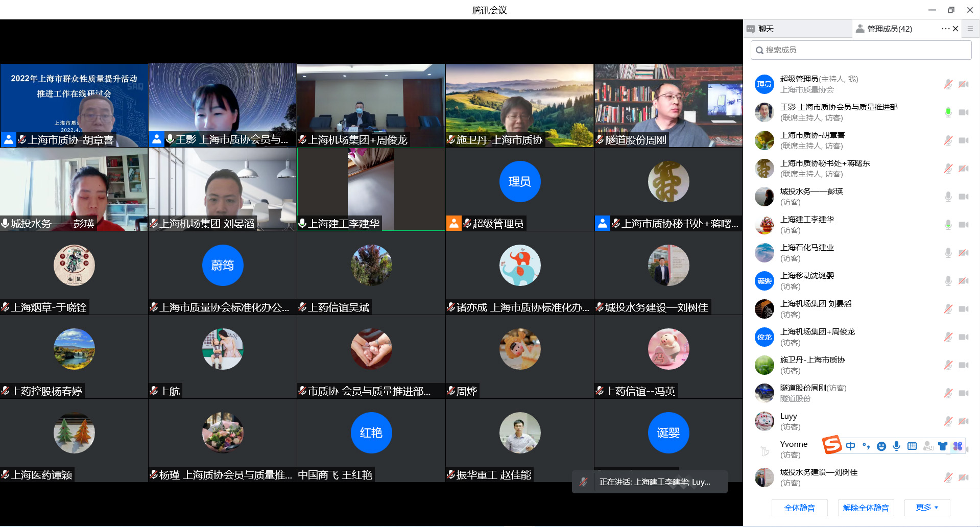Toggle camera for 超级管理员 in member list
The width and height of the screenshot is (980, 527).
[964, 84]
